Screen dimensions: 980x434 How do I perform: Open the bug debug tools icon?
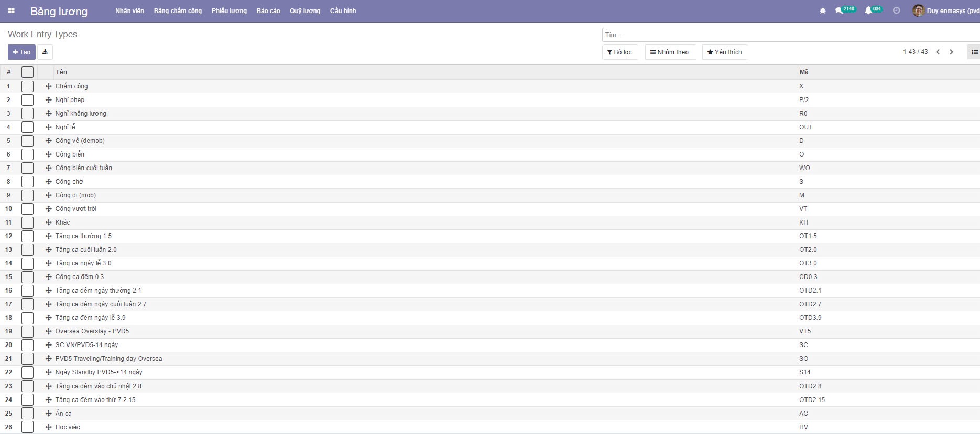[823, 11]
